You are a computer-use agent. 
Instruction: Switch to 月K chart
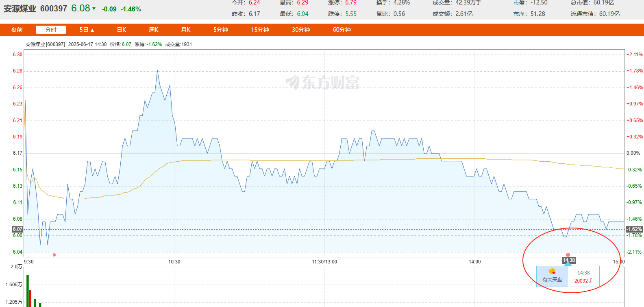[185, 30]
